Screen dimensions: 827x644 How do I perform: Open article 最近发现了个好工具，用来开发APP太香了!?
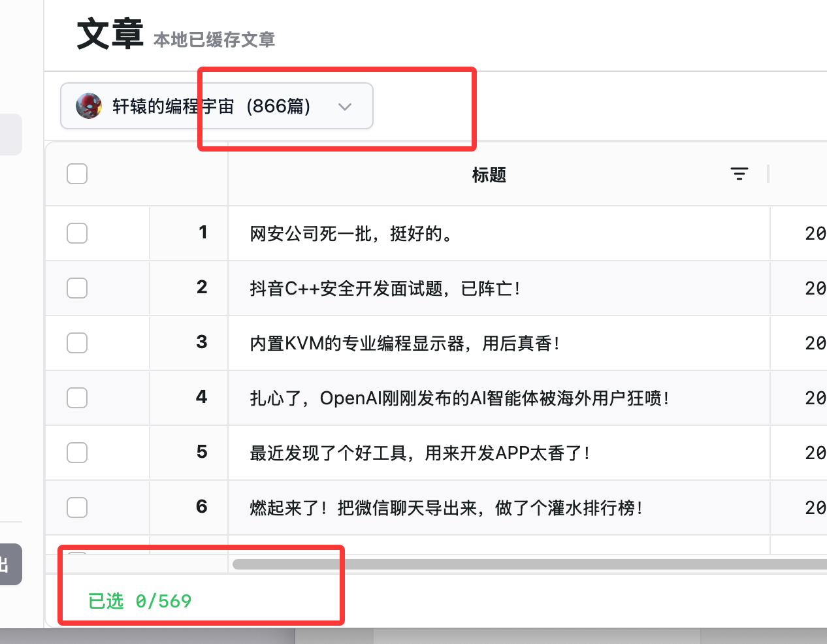click(420, 453)
